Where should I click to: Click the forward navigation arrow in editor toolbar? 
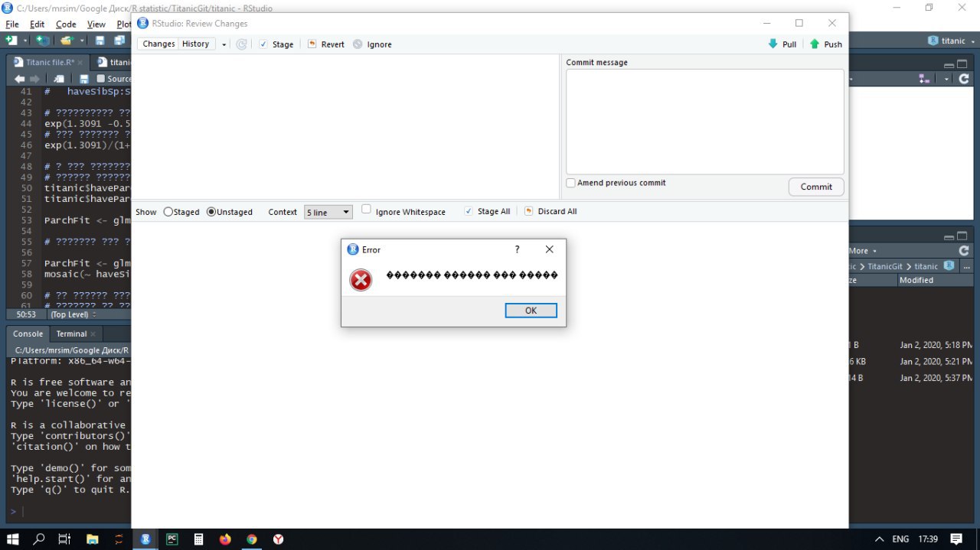[34, 79]
